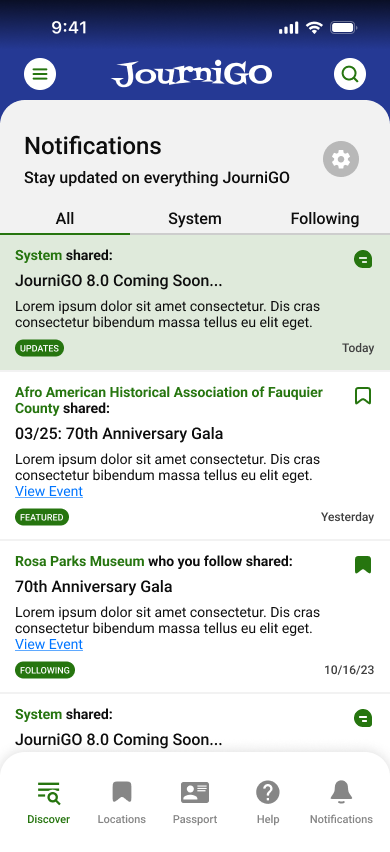Switch to the System tab
This screenshot has height=852, width=390.
195,218
